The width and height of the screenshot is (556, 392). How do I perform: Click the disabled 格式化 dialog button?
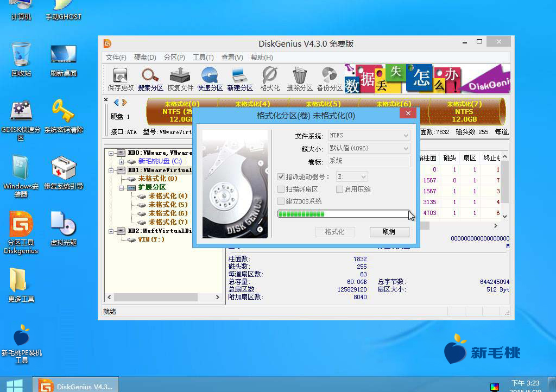click(x=334, y=232)
